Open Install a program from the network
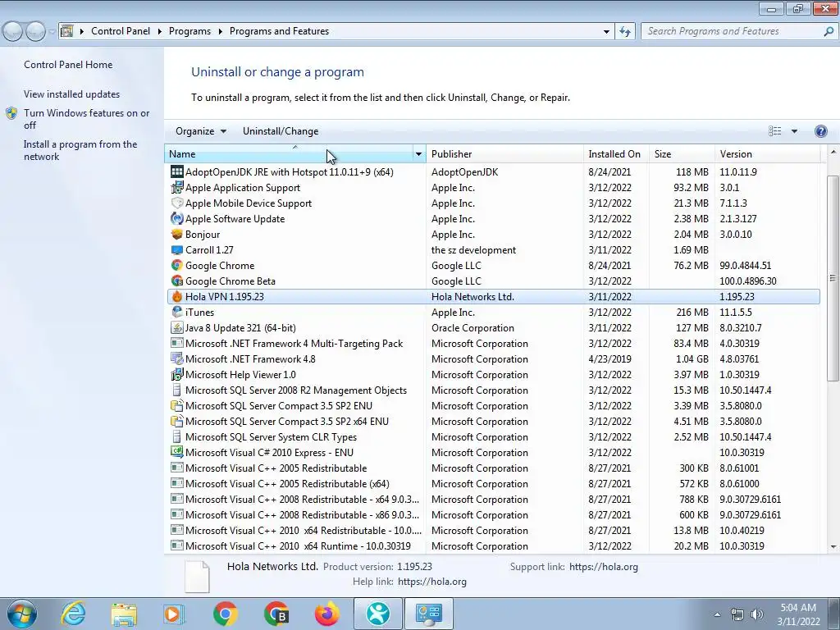840x630 pixels. (80, 151)
